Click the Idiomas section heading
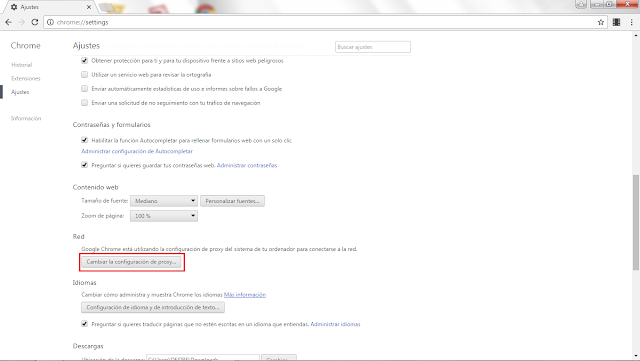This screenshot has height=361, width=640. pyautogui.click(x=84, y=282)
